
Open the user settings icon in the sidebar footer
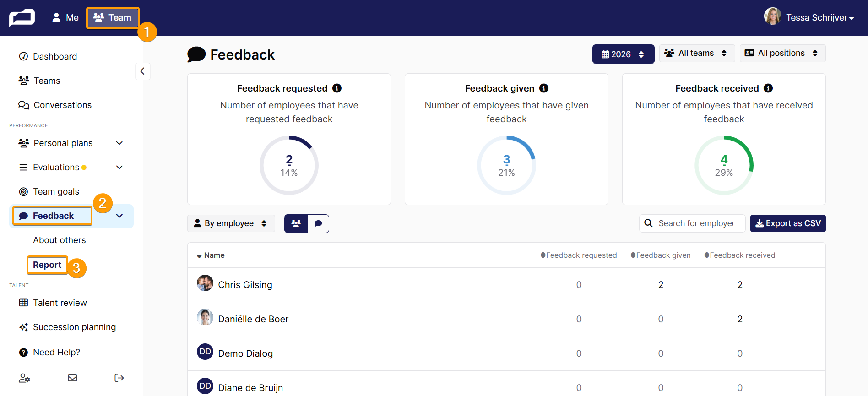click(24, 378)
